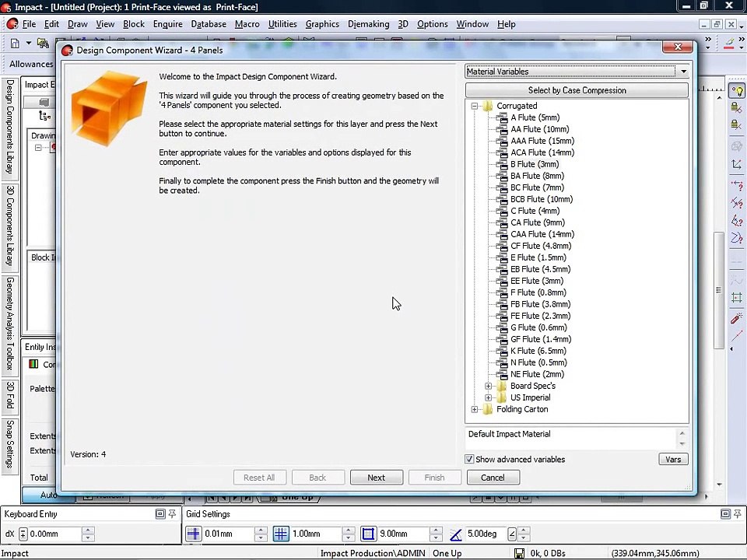Viewport: 747px width, 560px height.
Task: Click Select by Case Compression button
Action: tap(577, 90)
